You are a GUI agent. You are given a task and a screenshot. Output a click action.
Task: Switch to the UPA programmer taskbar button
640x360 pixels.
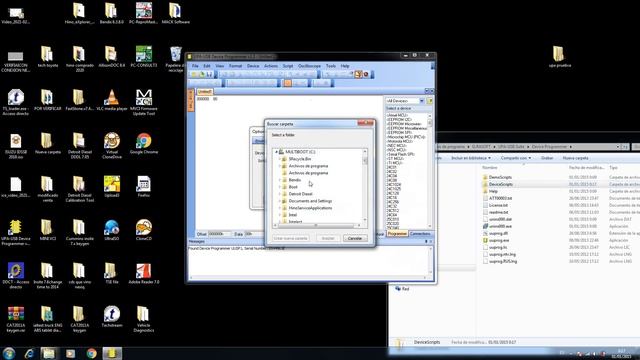[x=112, y=353]
